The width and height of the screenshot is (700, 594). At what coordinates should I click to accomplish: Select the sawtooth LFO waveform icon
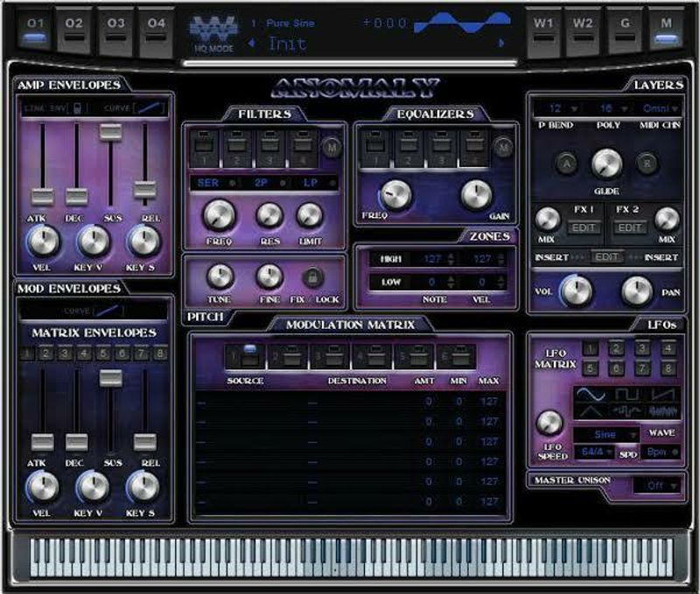click(x=664, y=395)
